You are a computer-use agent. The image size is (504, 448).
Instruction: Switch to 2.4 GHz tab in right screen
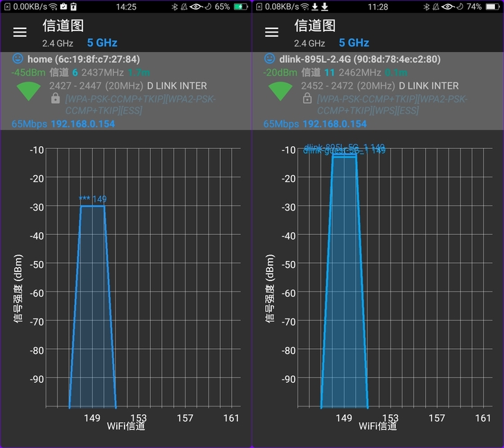coord(309,43)
